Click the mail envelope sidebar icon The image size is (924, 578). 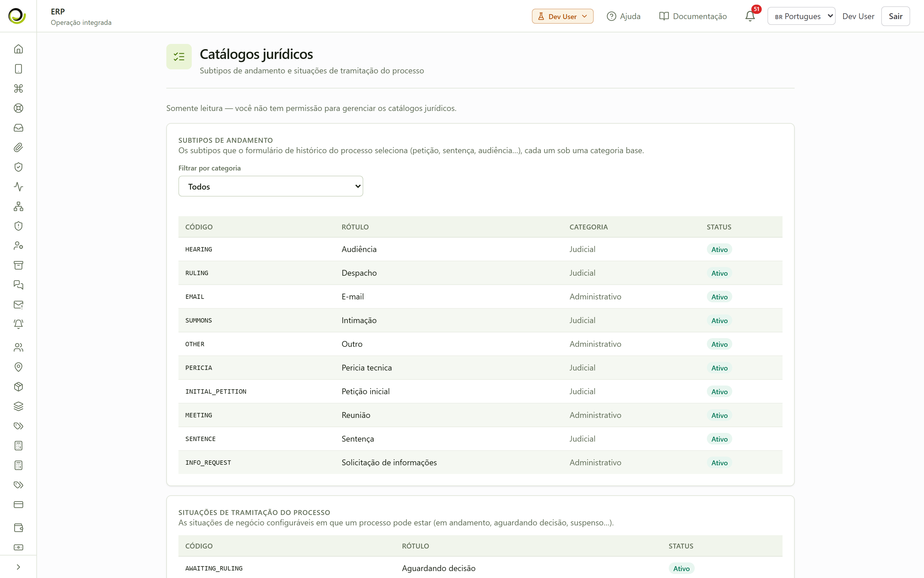pyautogui.click(x=18, y=305)
